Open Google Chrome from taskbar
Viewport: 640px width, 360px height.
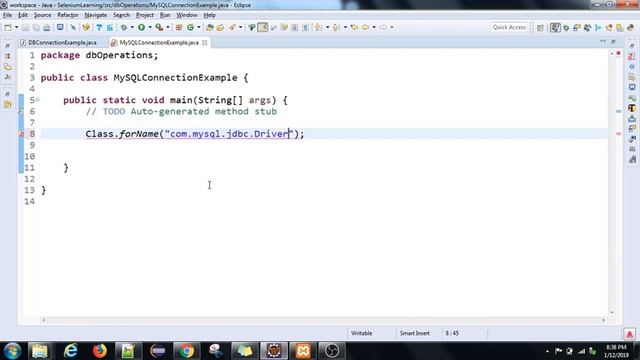coord(187,351)
